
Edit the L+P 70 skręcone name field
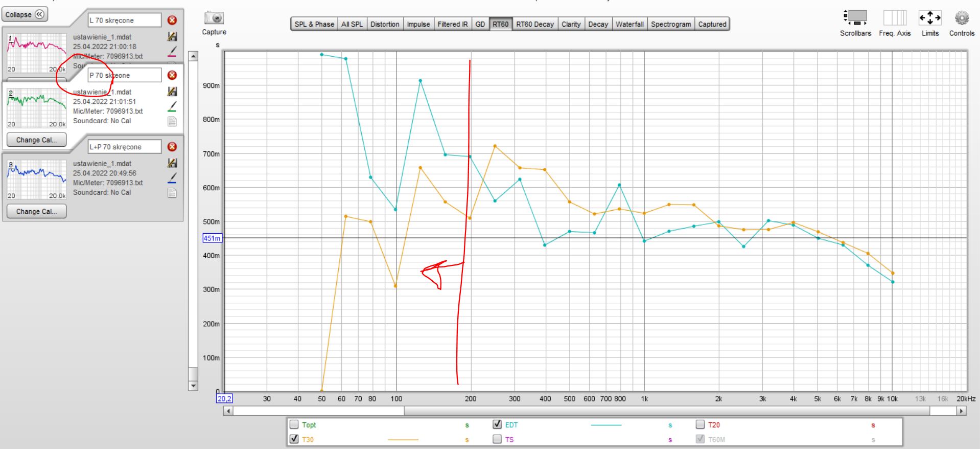[125, 147]
